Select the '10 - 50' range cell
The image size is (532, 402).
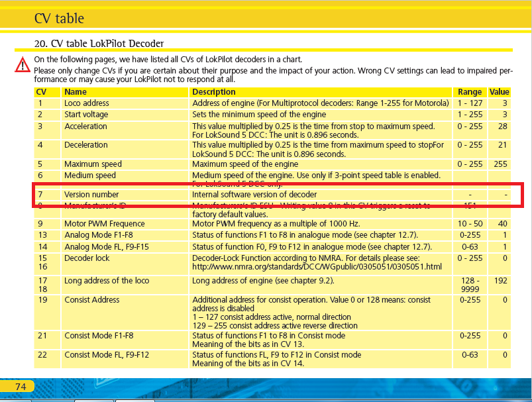pos(470,224)
